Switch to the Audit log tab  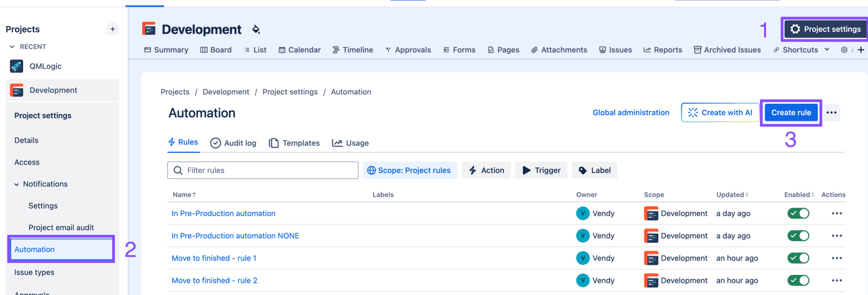[x=233, y=143]
